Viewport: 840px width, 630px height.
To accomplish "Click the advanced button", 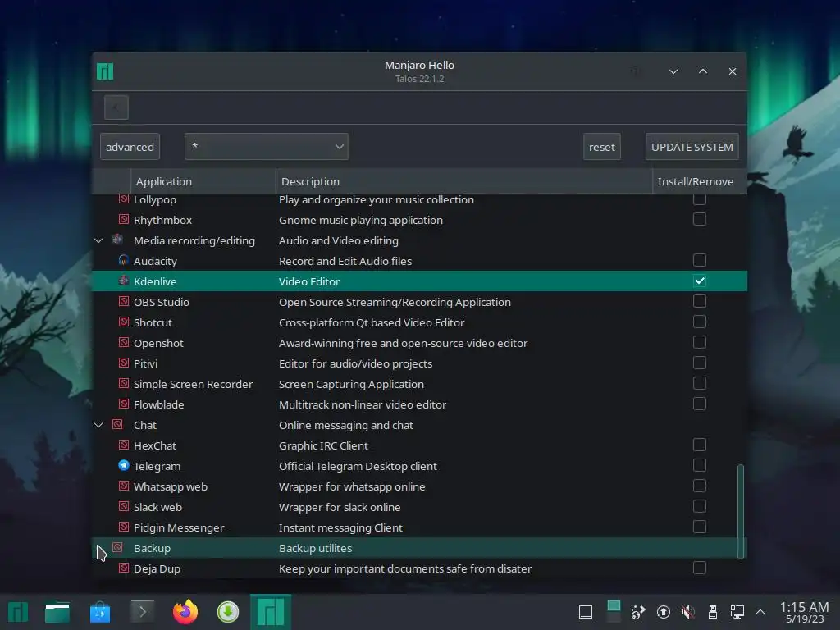I will pos(130,146).
